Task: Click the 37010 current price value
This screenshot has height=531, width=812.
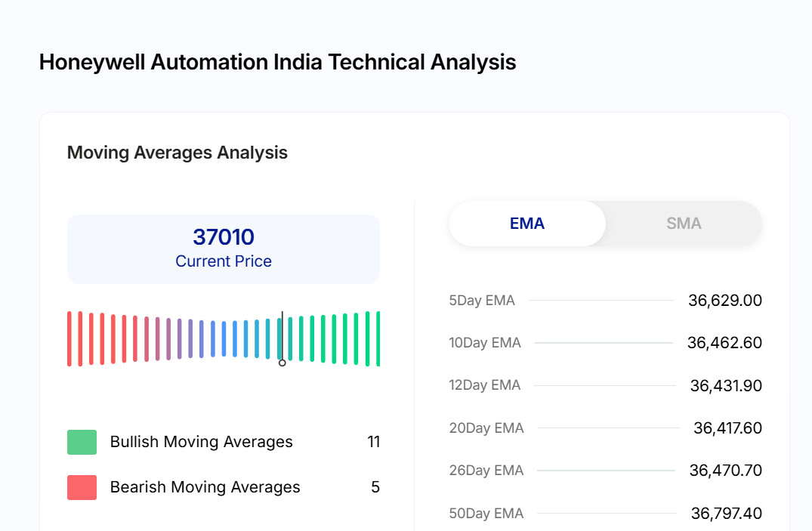Action: click(x=224, y=237)
